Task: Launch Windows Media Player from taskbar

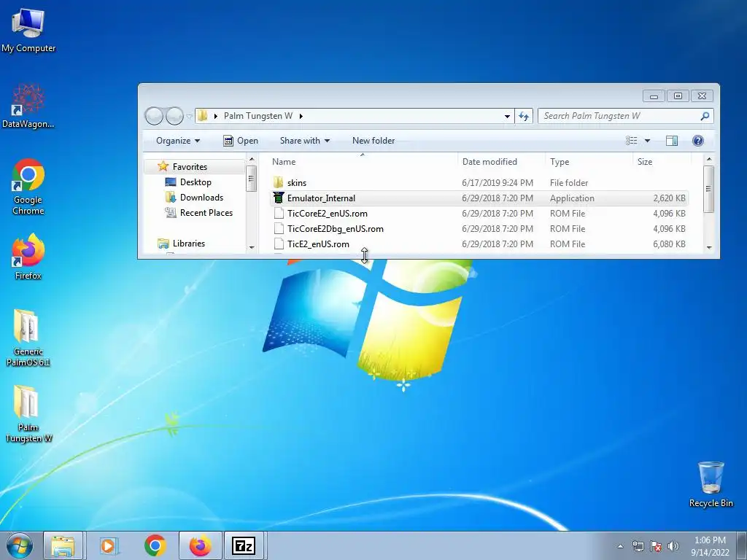Action: pos(108,545)
